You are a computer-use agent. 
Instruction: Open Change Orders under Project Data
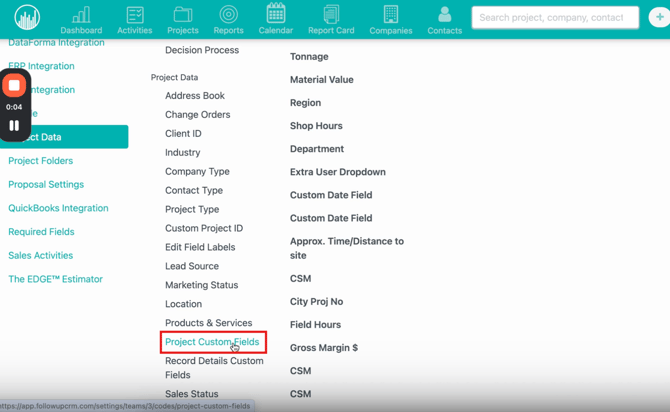[x=197, y=115]
